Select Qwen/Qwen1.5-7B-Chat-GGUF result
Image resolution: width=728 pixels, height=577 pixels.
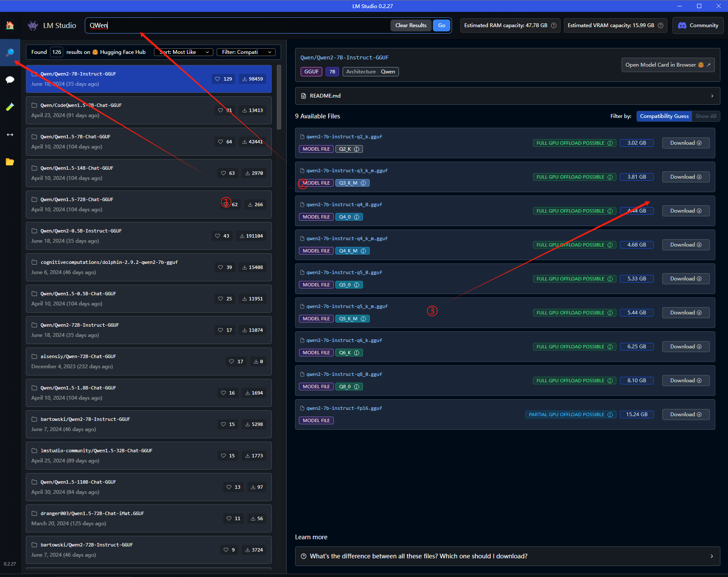[x=149, y=142]
